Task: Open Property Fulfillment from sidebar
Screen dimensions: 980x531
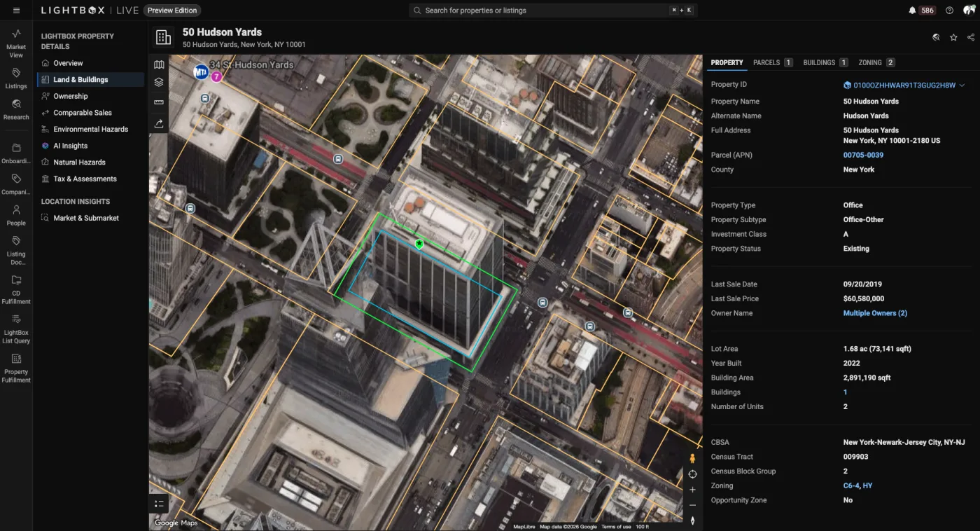Action: point(16,368)
